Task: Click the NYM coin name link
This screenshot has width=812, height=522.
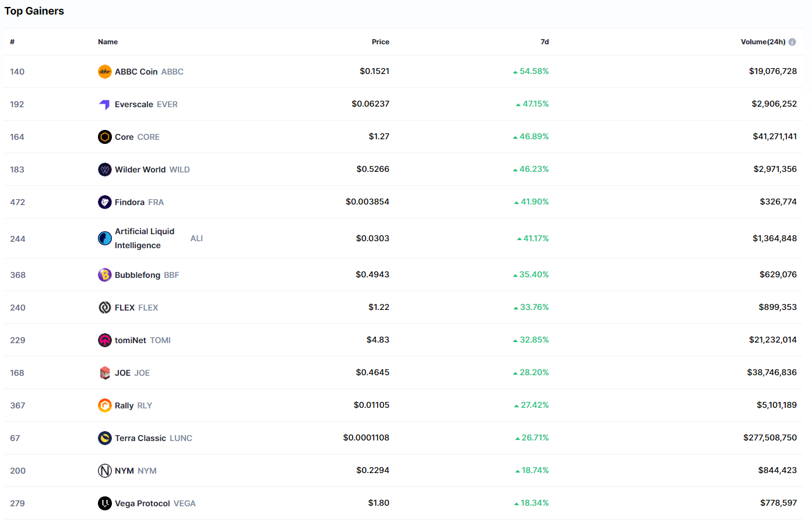Action: (x=124, y=471)
